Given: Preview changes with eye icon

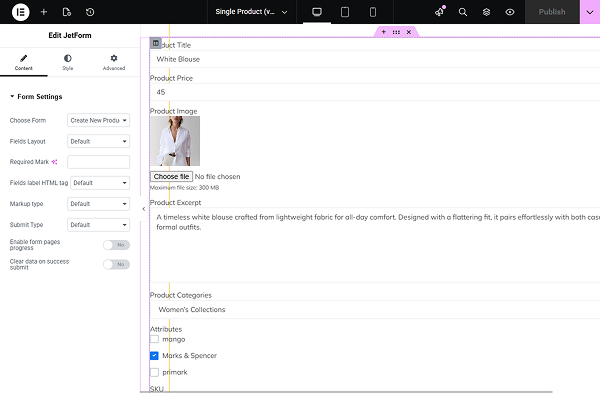Looking at the screenshot, I should coord(510,12).
